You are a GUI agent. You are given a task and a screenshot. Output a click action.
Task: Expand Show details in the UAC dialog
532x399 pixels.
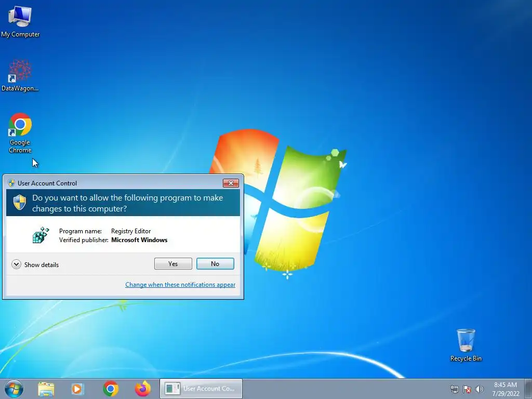pyautogui.click(x=35, y=264)
